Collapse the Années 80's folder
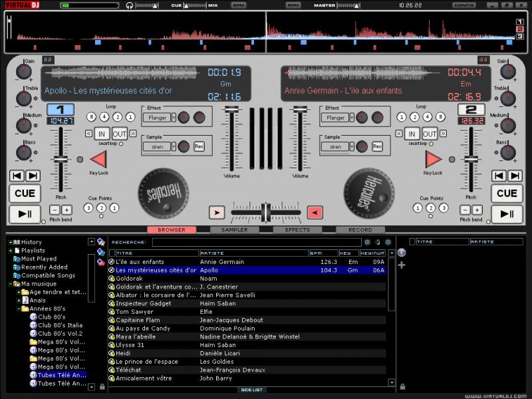The width and height of the screenshot is (532, 399). point(19,309)
